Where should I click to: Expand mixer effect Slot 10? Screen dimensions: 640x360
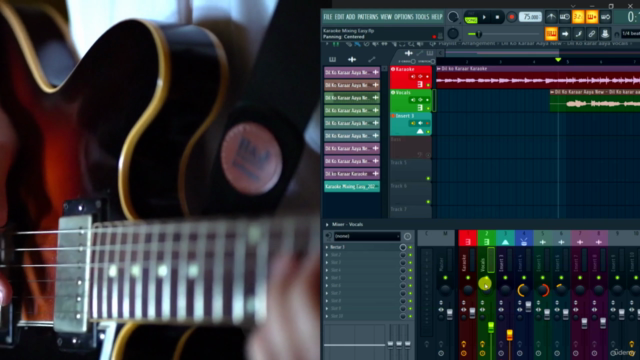327,316
